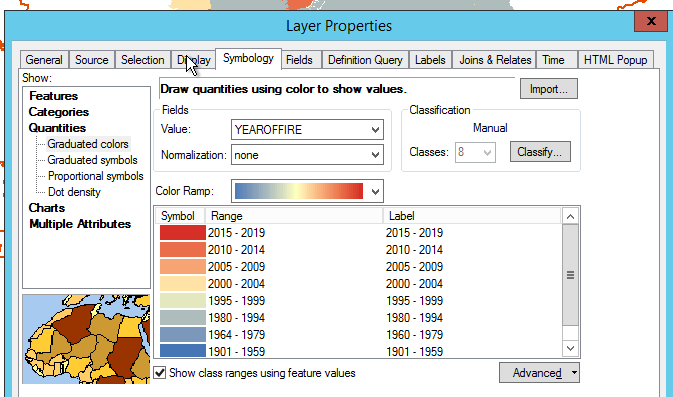Viewport: 673px width, 397px height.
Task: Choose Proportional symbols renderer
Action: click(x=96, y=176)
